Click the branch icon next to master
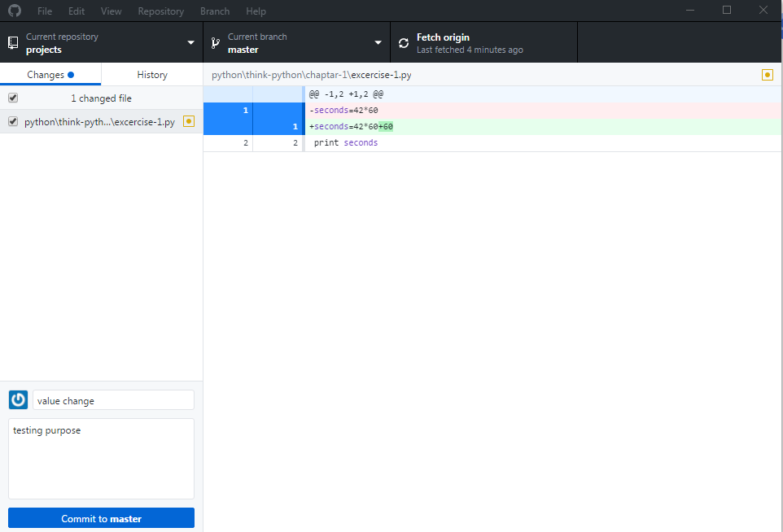The width and height of the screenshot is (783, 532). pos(214,42)
